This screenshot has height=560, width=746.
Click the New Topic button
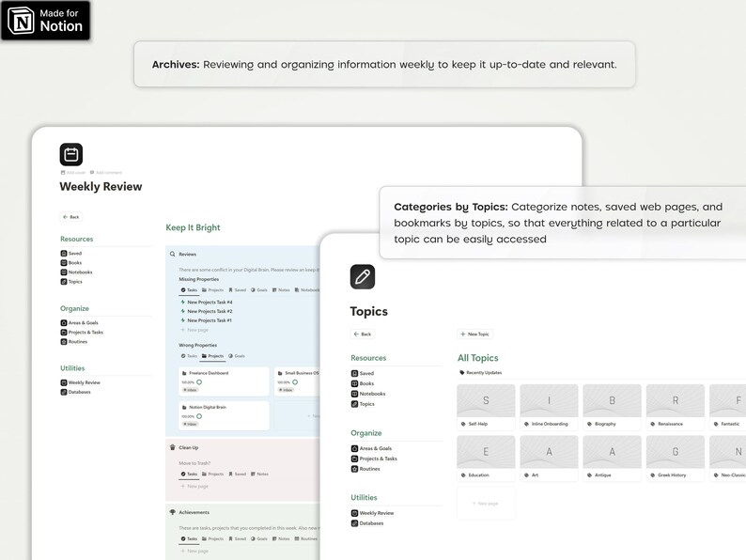click(x=474, y=334)
